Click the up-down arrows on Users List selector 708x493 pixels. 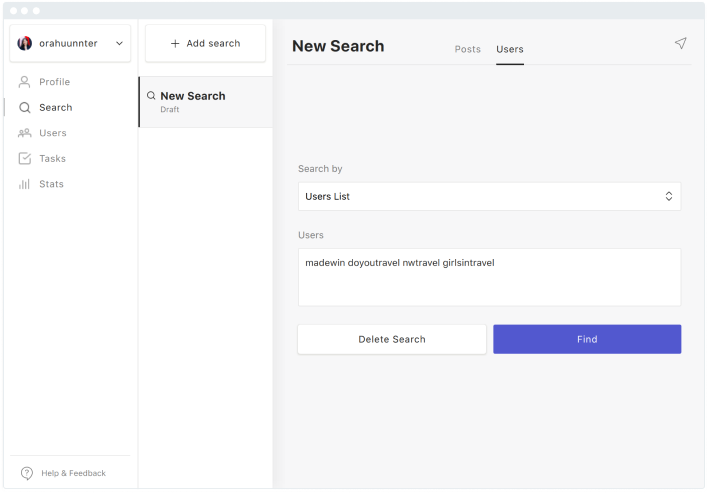[669, 196]
